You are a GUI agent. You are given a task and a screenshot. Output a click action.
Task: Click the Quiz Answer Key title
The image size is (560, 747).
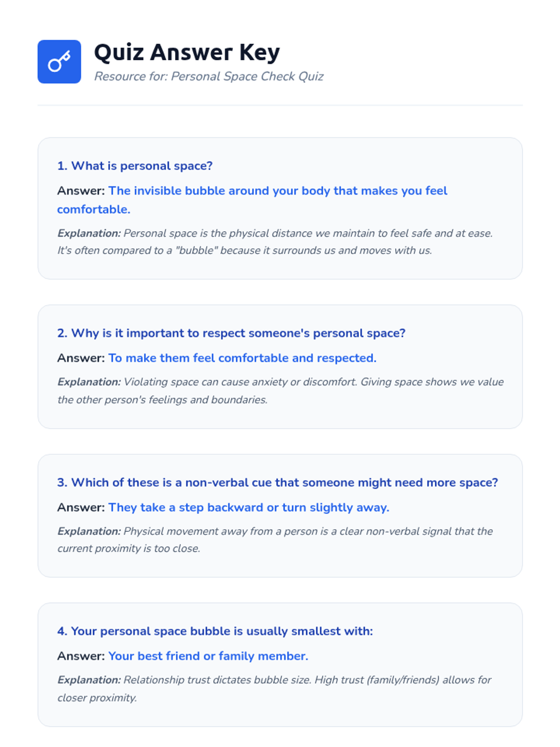pyautogui.click(x=187, y=52)
